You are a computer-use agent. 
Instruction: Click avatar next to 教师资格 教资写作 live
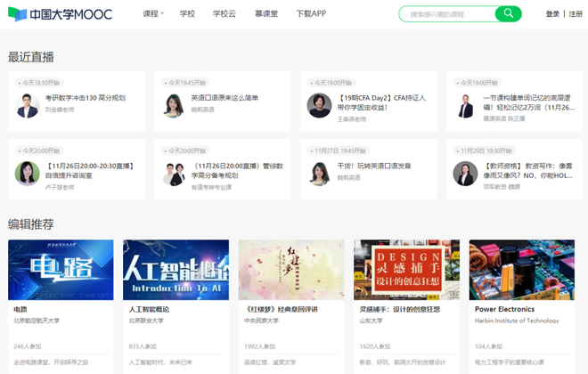point(466,173)
